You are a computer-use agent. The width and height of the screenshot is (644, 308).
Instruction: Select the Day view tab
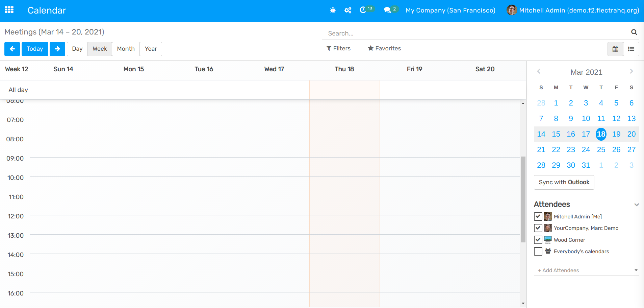tap(77, 49)
